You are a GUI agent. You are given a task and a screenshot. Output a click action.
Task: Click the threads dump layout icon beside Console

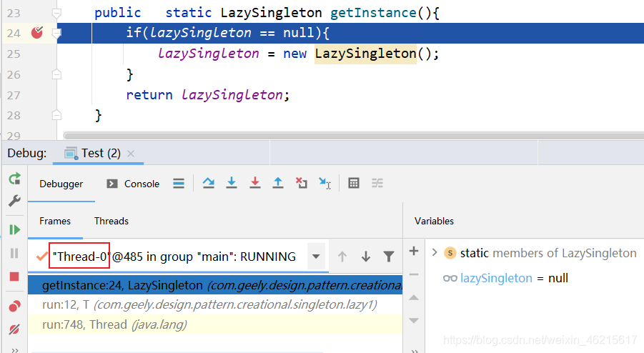[179, 184]
